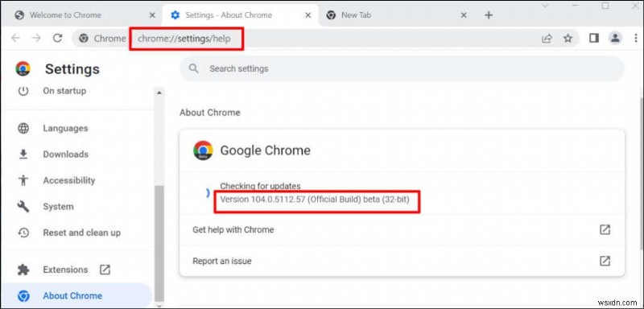Go back with the back arrow
644x309 pixels.
[x=15, y=38]
